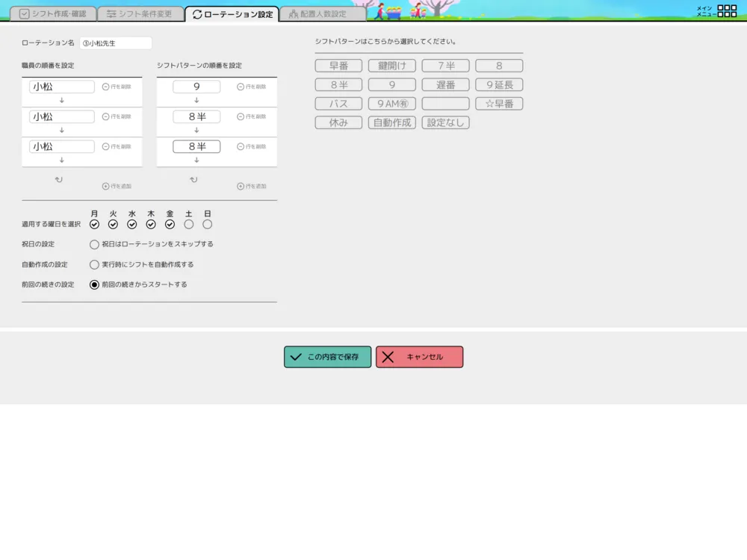747x560 pixels.
Task: Choose the 早番 shift pattern
Action: [338, 66]
